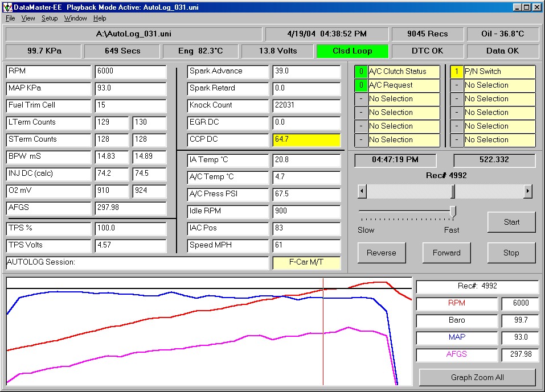This screenshot has width=545, height=392.
Task: Click the AUTOLOG Session text field
Action: (x=137, y=263)
